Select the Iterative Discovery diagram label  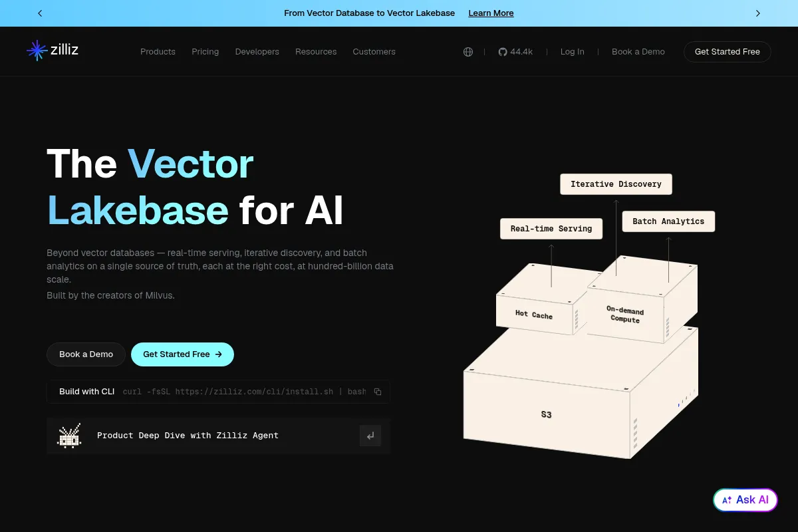point(616,184)
